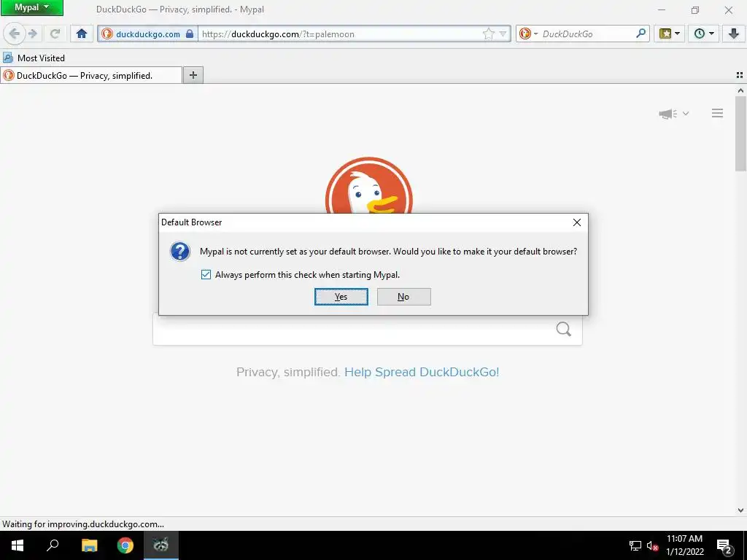This screenshot has height=560, width=747.
Task: Open Google Chrome from taskbar
Action: (125, 545)
